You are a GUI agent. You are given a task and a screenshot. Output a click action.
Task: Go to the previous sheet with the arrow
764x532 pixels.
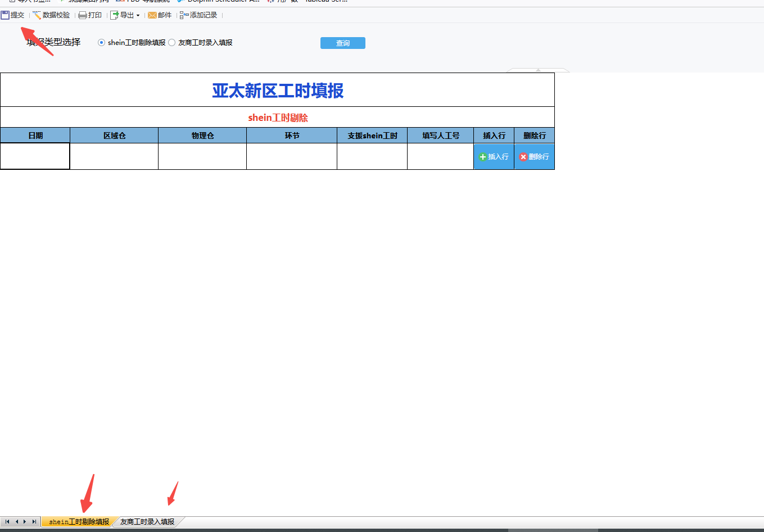pos(17,522)
